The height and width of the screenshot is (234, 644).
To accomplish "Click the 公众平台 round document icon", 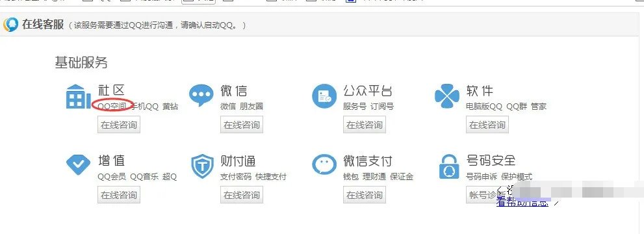I will pyautogui.click(x=324, y=96).
